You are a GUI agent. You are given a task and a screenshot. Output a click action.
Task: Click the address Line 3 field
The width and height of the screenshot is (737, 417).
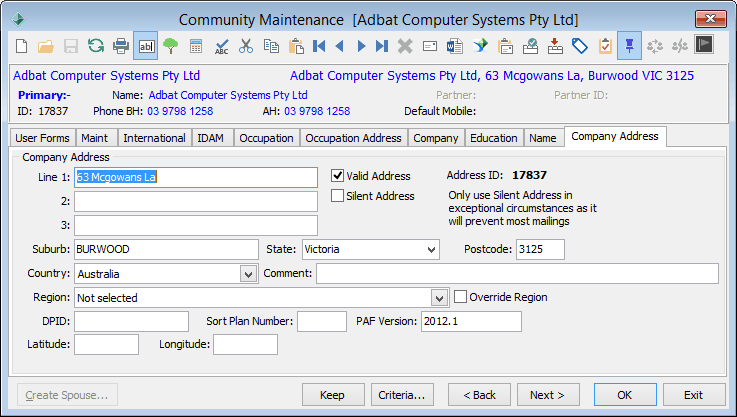[196, 225]
